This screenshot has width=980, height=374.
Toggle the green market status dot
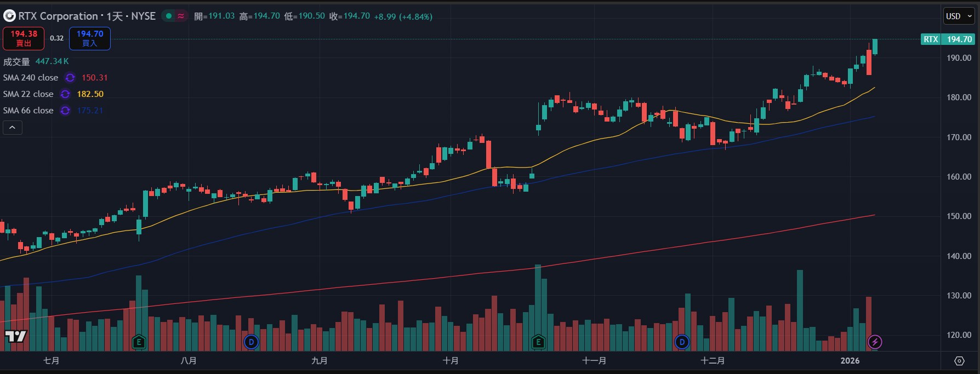[169, 16]
